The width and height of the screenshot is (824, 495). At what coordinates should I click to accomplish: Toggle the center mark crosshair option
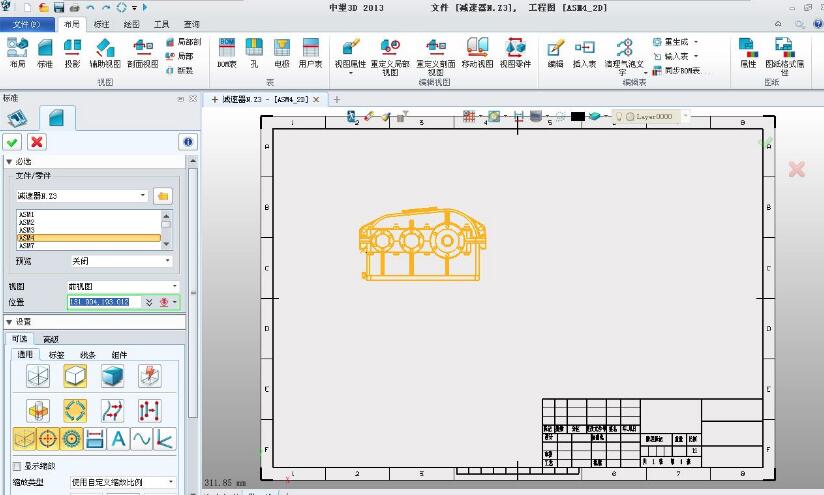(x=48, y=439)
